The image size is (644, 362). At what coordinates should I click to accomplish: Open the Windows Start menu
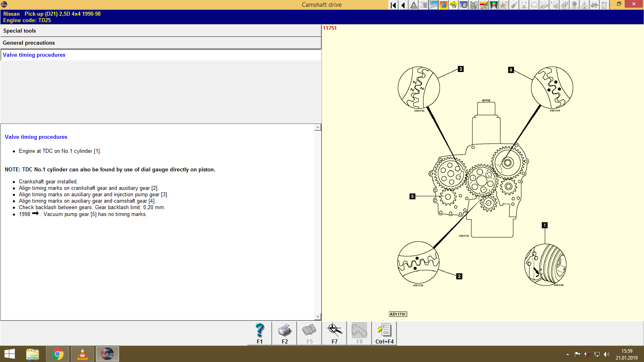click(9, 354)
